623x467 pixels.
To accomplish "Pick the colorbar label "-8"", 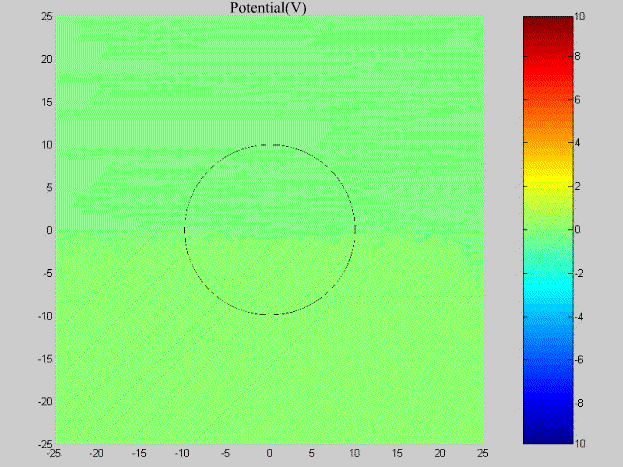I will click(579, 403).
